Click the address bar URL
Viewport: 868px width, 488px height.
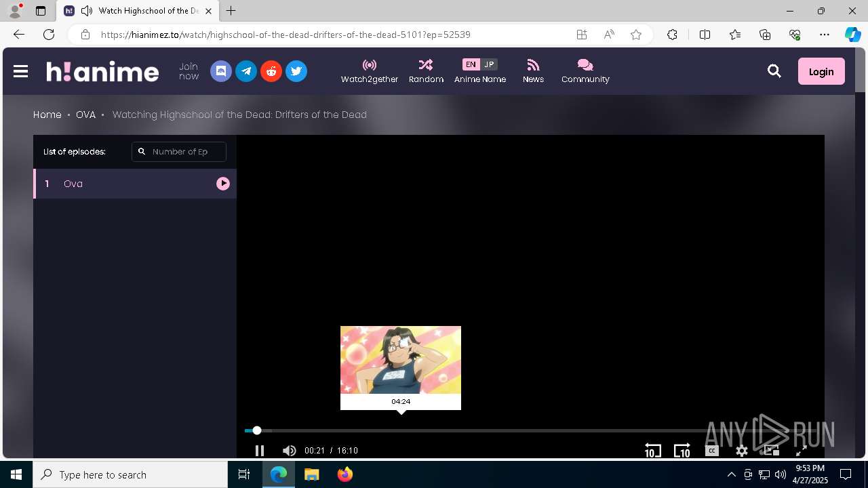(285, 35)
